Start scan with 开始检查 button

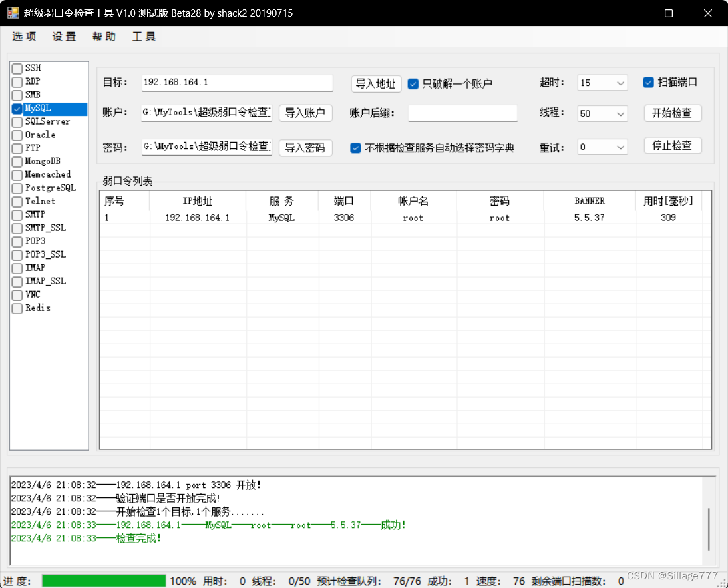pos(672,113)
